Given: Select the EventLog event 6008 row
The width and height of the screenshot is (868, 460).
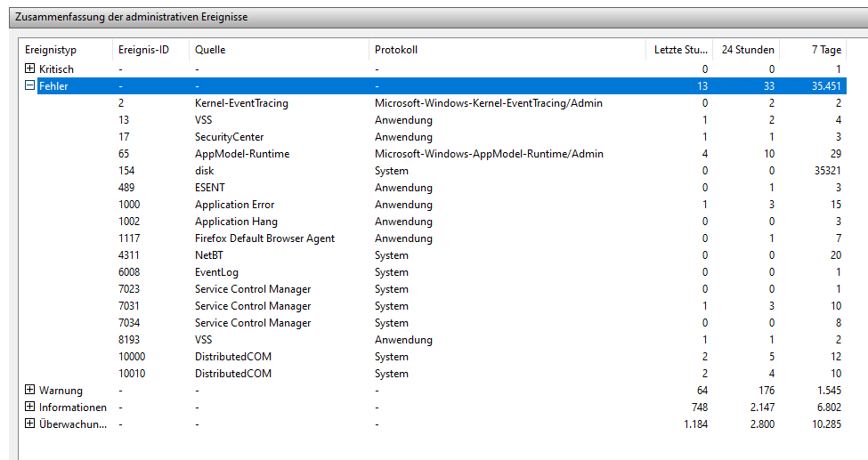Looking at the screenshot, I should 442,271.
